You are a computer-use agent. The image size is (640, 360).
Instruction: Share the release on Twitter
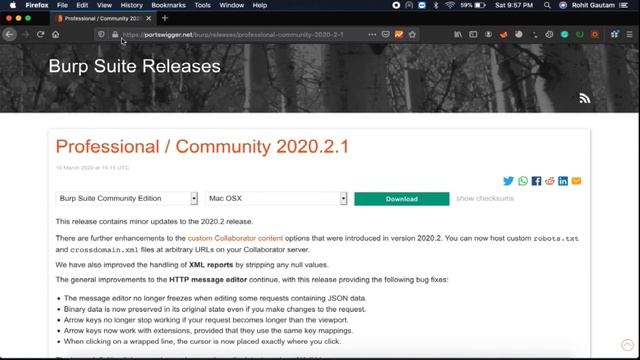pyautogui.click(x=508, y=181)
